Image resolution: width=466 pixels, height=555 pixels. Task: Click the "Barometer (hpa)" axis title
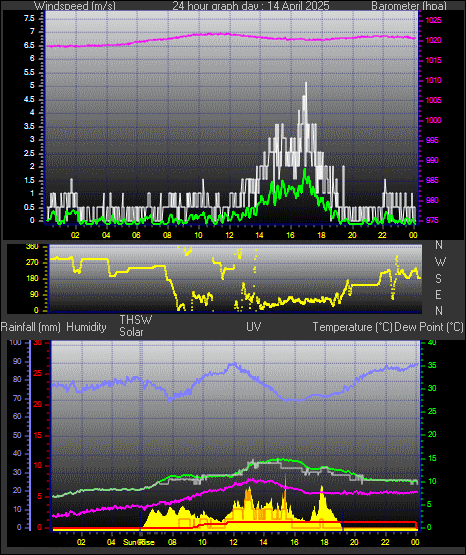[x=409, y=5]
